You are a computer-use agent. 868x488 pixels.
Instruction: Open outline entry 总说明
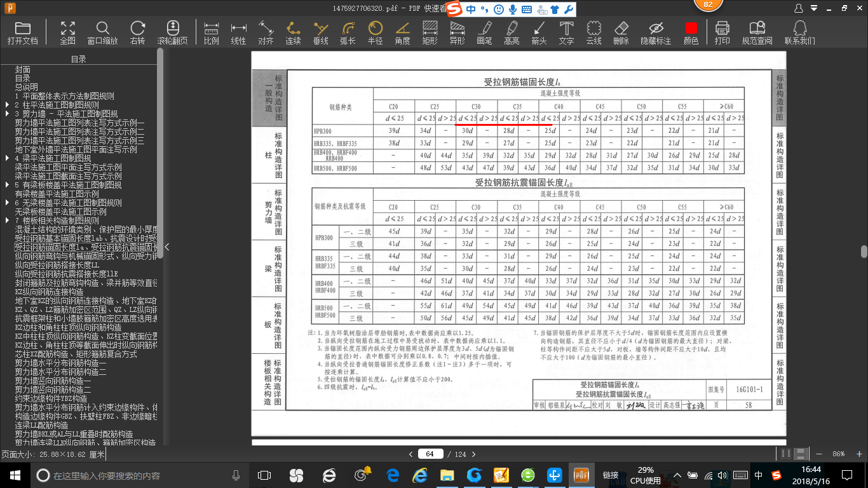27,87
